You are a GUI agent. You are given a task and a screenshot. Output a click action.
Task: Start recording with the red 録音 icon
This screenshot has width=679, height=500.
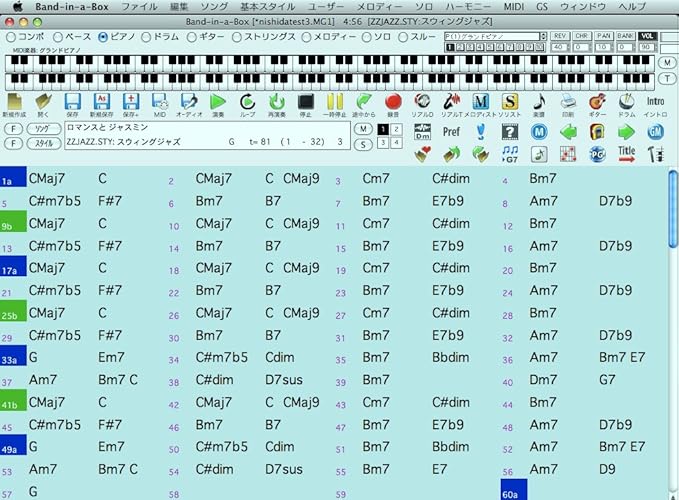click(x=393, y=105)
